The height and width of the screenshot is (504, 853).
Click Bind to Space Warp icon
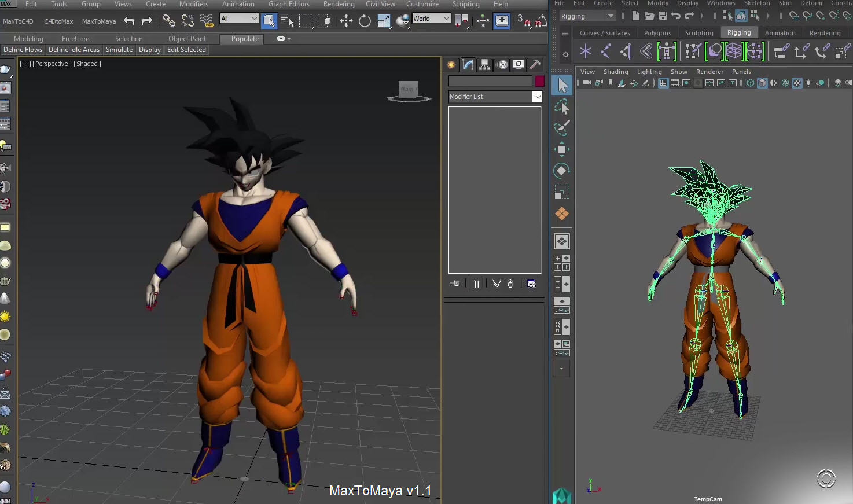click(x=207, y=21)
